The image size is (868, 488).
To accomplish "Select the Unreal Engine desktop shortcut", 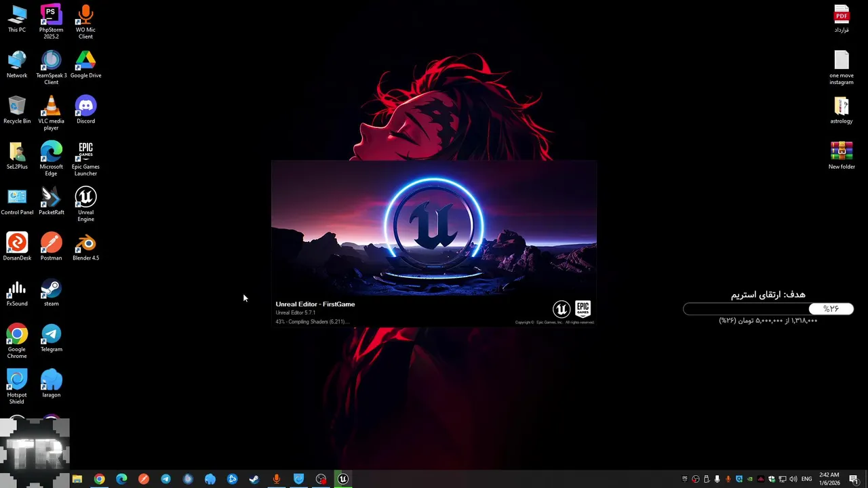I will point(85,204).
